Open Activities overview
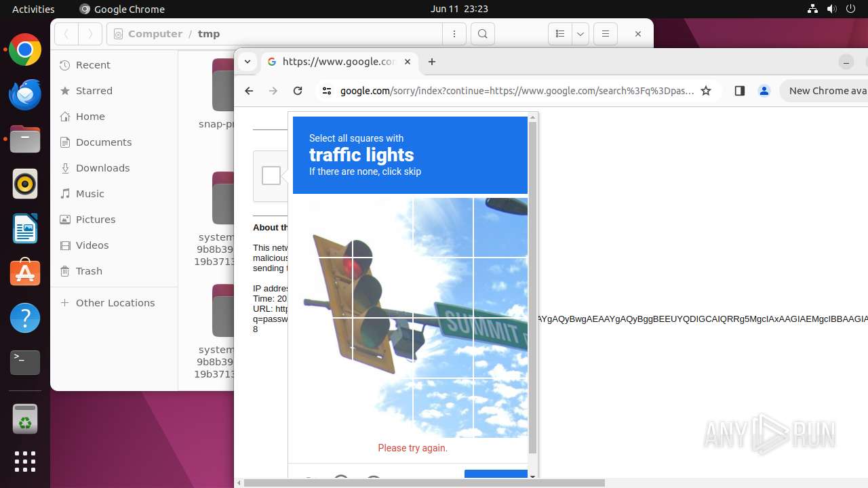The height and width of the screenshot is (488, 868). (x=33, y=9)
